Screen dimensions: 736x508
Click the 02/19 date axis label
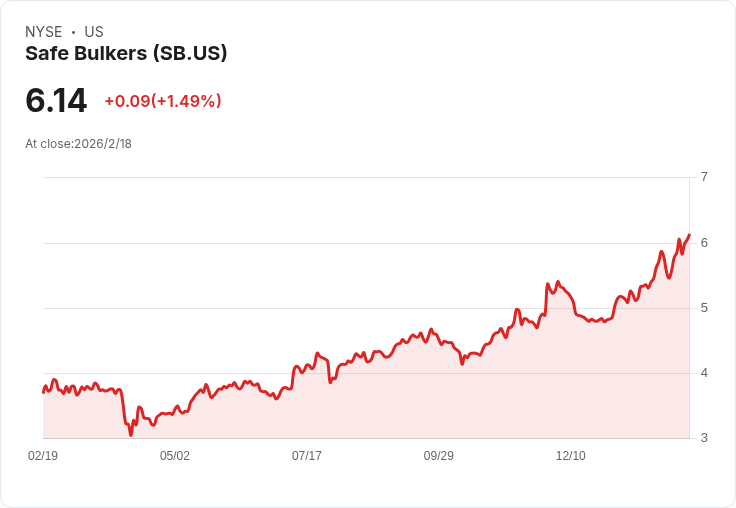[x=43, y=456]
